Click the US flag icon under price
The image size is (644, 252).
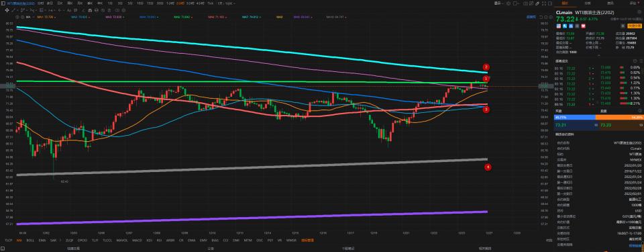point(559,26)
